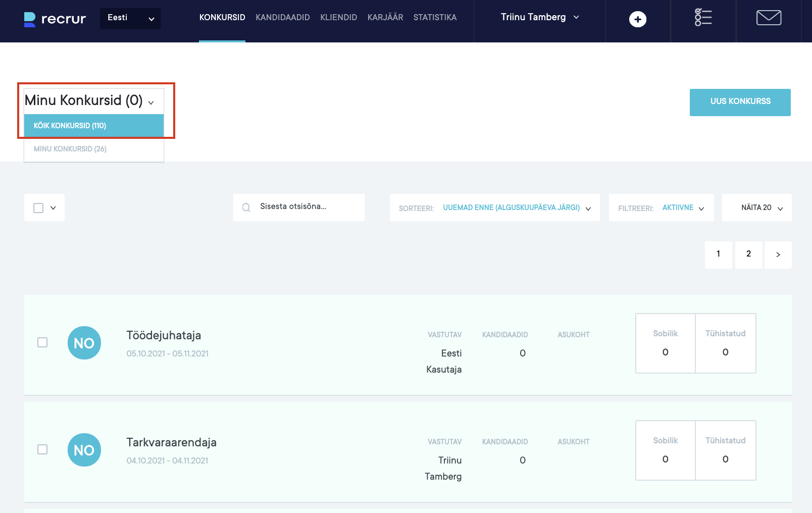Open the task checklist icon

tap(703, 18)
